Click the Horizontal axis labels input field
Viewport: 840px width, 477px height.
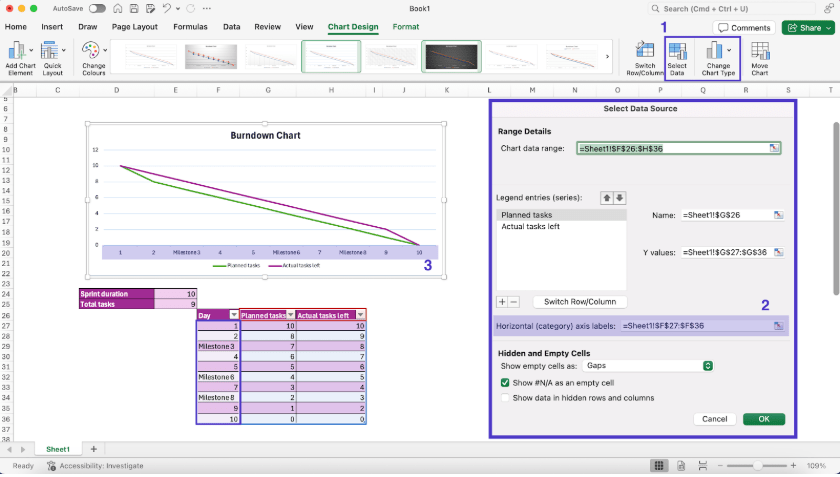(693, 326)
